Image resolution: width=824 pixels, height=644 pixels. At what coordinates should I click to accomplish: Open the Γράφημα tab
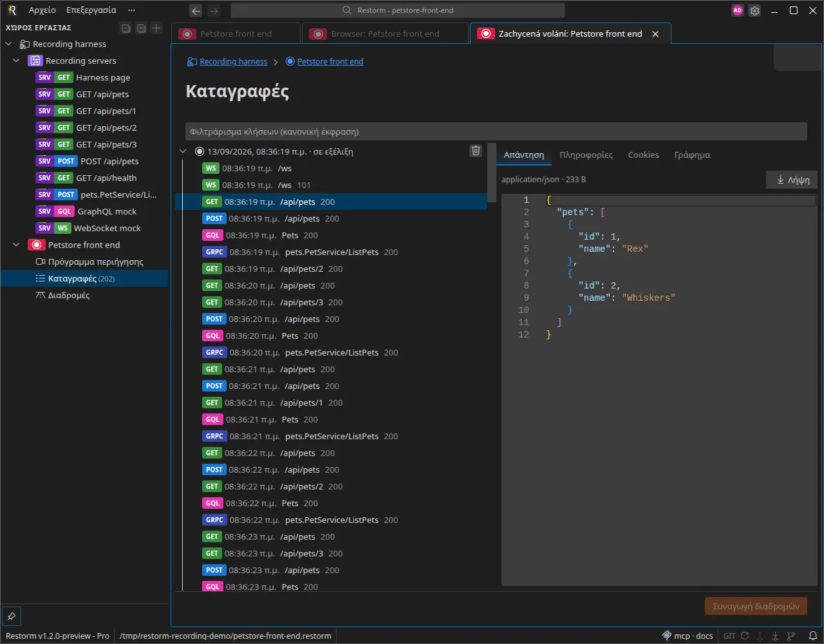[x=692, y=155]
